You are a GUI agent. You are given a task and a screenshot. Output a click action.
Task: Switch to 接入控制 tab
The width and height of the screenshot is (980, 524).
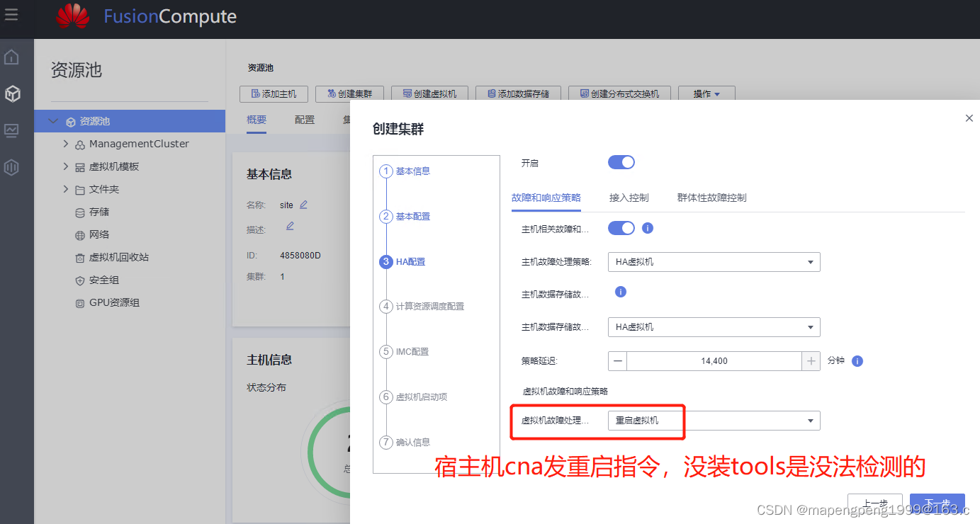(629, 198)
